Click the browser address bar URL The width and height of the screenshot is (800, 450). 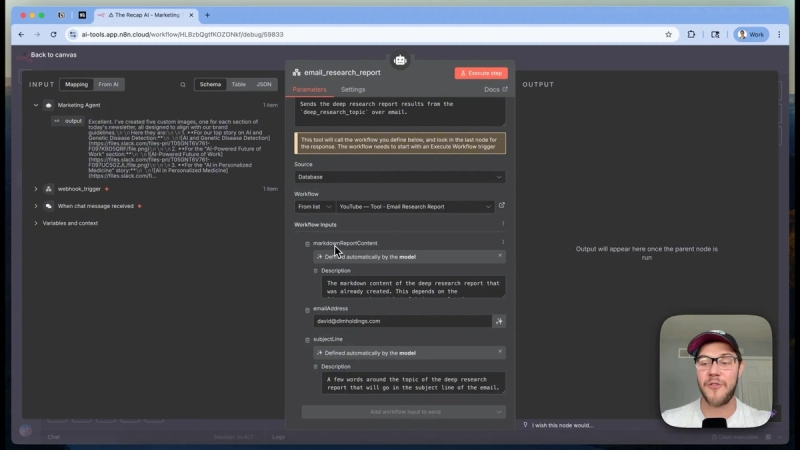[x=182, y=34]
